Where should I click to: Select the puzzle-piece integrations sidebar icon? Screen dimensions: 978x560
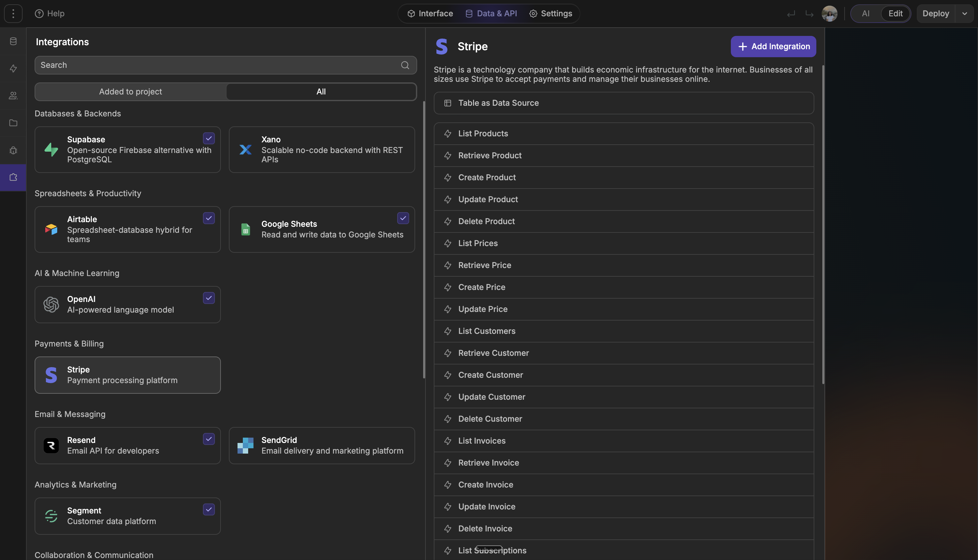(13, 178)
